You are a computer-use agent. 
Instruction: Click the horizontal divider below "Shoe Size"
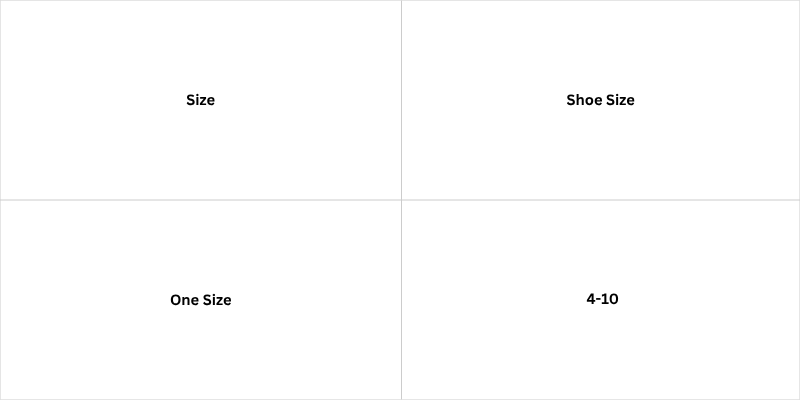[601, 200]
